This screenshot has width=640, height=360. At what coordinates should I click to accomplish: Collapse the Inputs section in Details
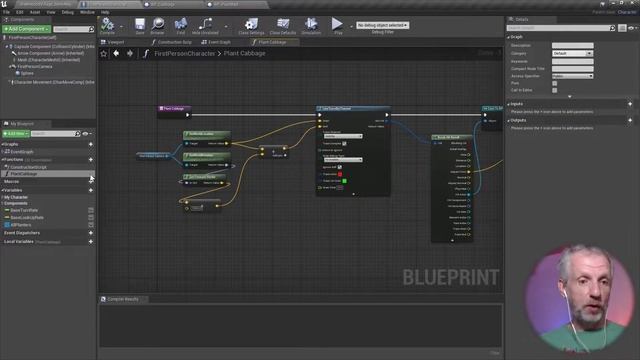509,104
